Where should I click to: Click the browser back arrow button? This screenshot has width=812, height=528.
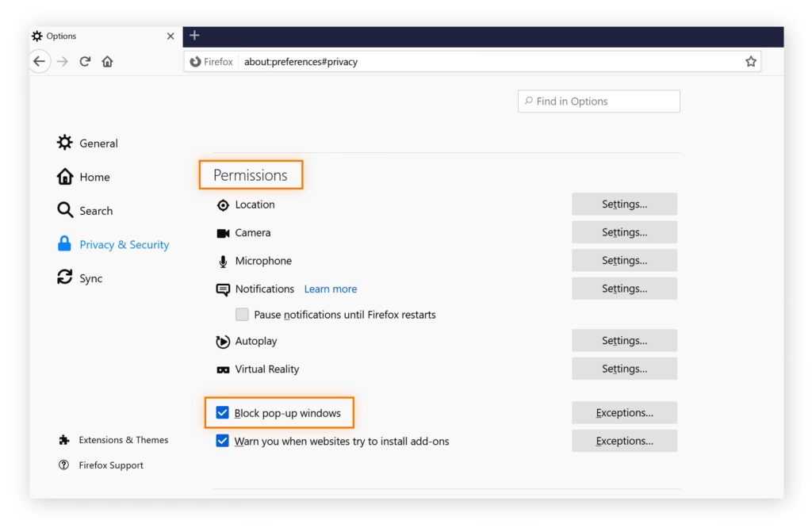(40, 61)
